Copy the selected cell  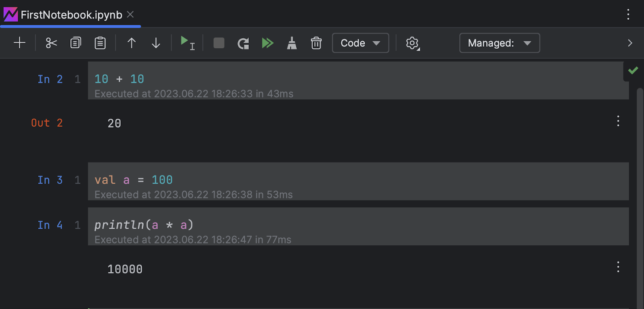(76, 43)
